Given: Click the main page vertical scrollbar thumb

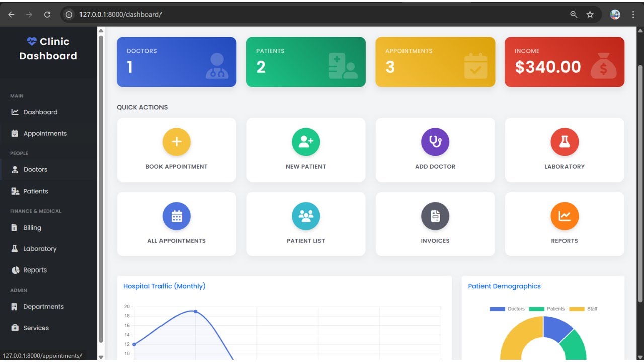Looking at the screenshot, I should (640, 184).
